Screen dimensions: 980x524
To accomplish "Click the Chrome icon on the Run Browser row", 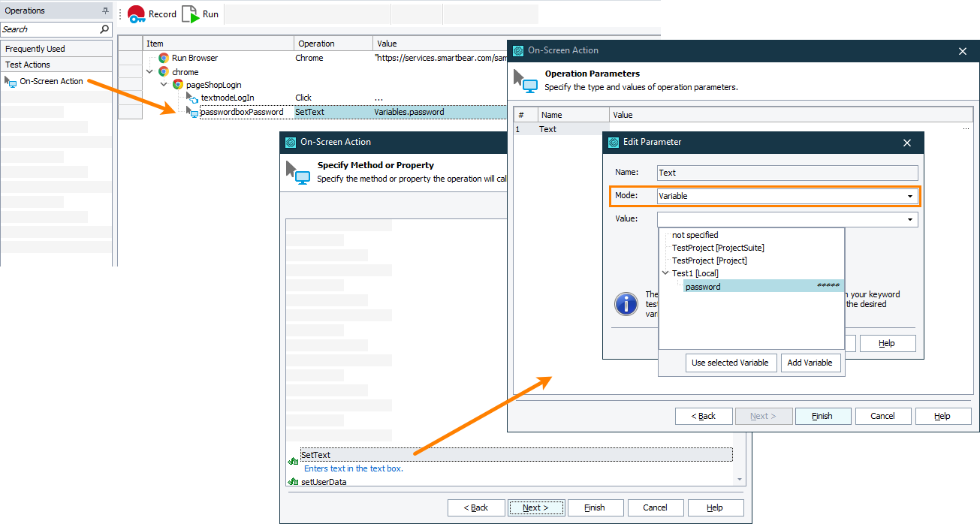I will click(x=162, y=57).
